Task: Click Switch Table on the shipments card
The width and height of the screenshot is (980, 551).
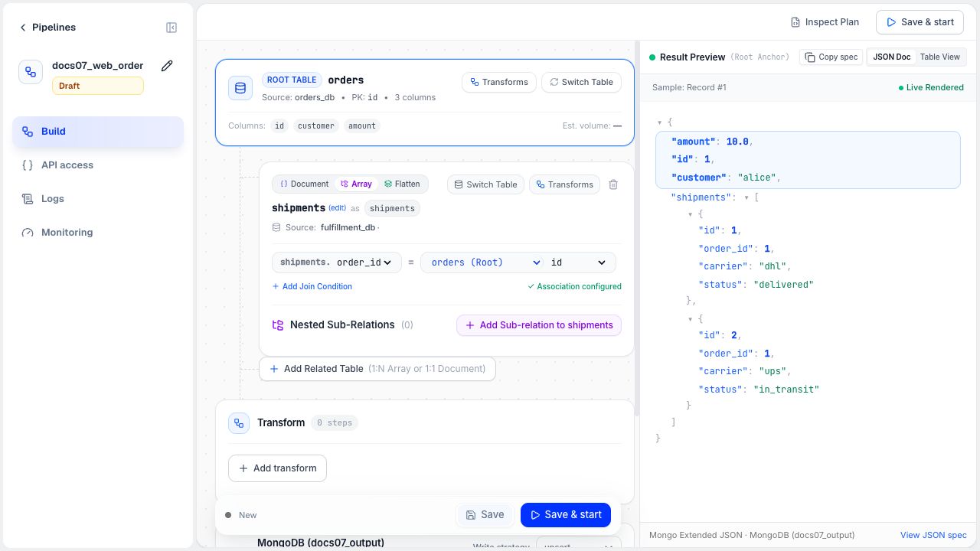Action: tap(485, 184)
